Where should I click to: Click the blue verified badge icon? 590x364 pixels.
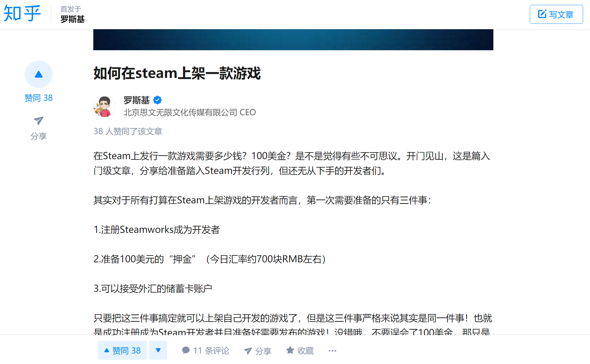pos(157,100)
